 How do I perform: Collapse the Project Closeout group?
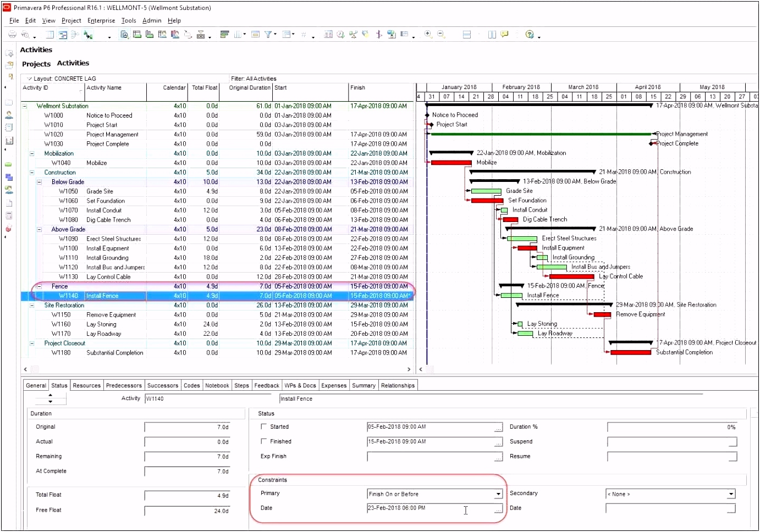click(x=32, y=343)
